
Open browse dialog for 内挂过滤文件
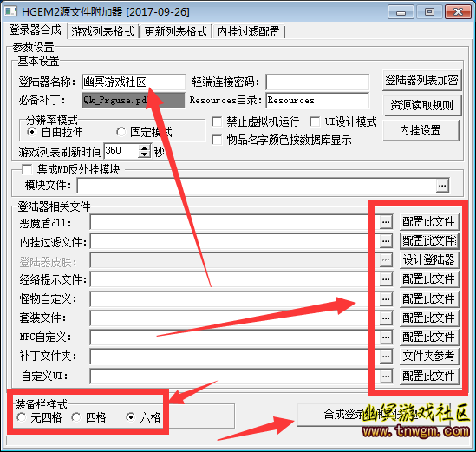tap(386, 241)
